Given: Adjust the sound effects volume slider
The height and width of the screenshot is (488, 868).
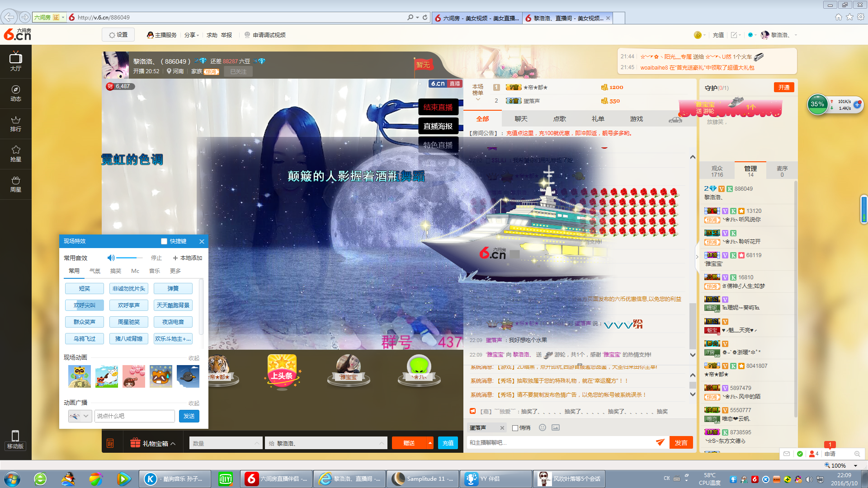Looking at the screenshot, I should click(130, 258).
